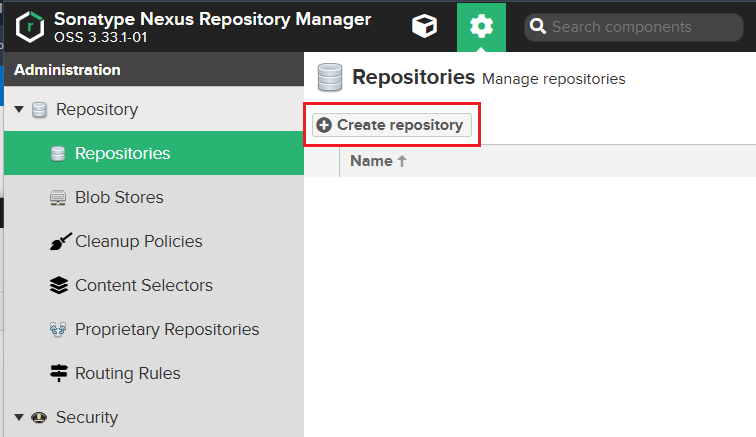This screenshot has width=756, height=437.
Task: Click the Content Selectors layers icon
Action: (59, 285)
